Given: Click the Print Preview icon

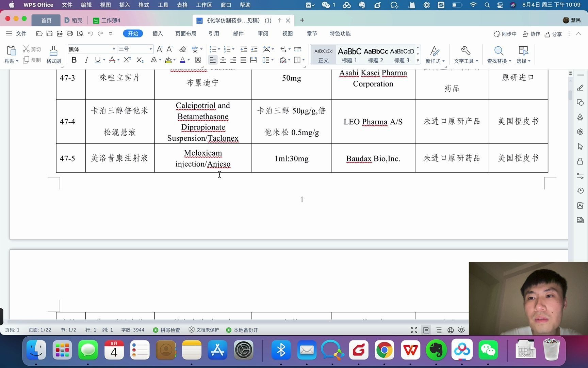Looking at the screenshot, I should click(80, 33).
